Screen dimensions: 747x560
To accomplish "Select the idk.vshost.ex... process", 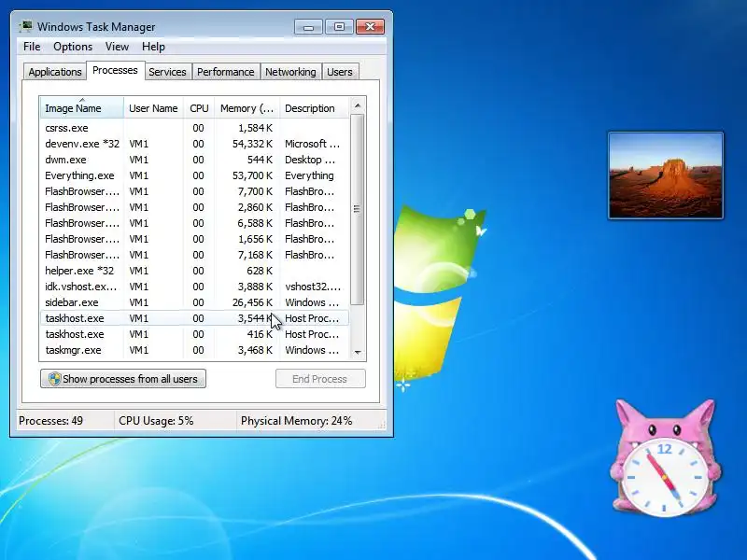I will point(195,287).
